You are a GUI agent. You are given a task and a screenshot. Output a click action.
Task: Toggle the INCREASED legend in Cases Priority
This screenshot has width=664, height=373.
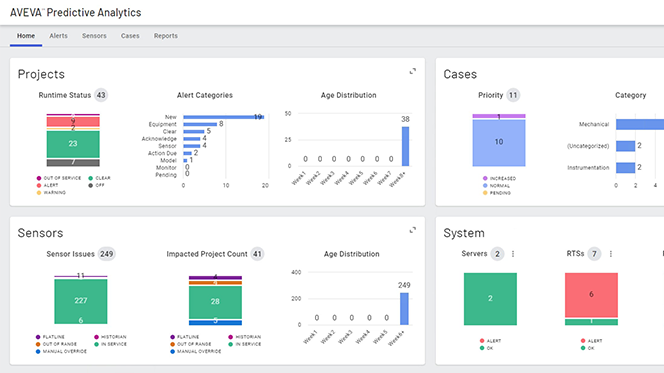(x=499, y=179)
